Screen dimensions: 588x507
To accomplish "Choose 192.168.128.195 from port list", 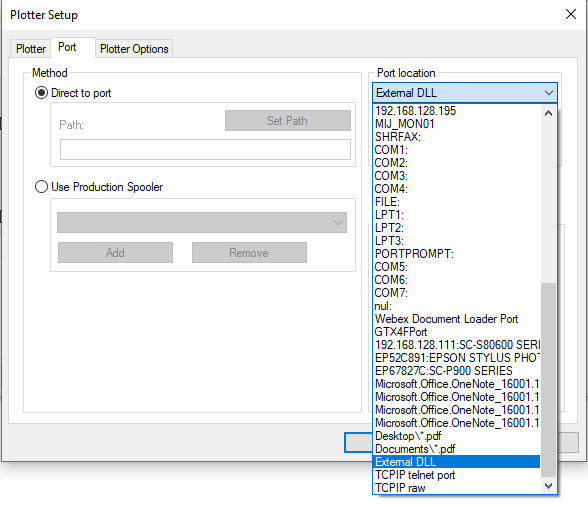I will point(456,111).
